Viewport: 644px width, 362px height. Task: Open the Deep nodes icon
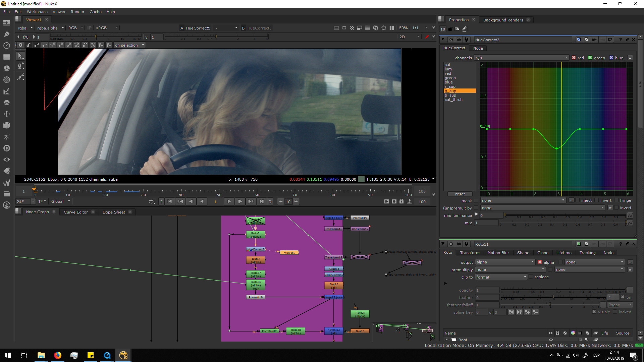click(7, 148)
